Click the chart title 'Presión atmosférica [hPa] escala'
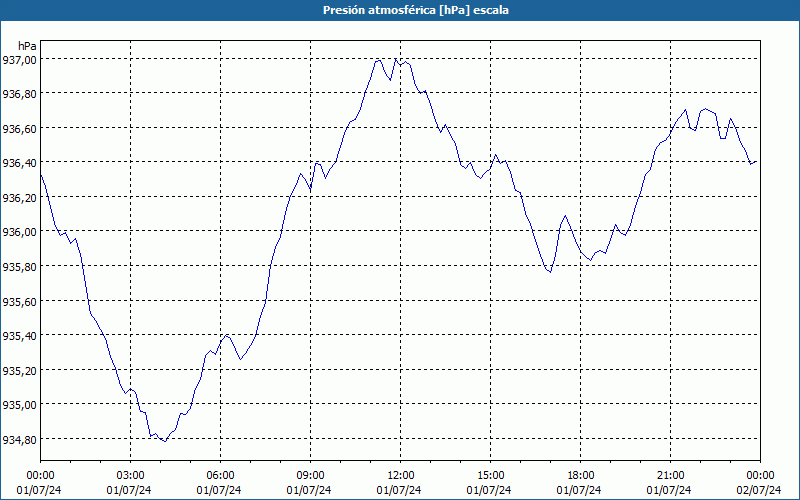Screen dimensions: 800x500 [415, 10]
